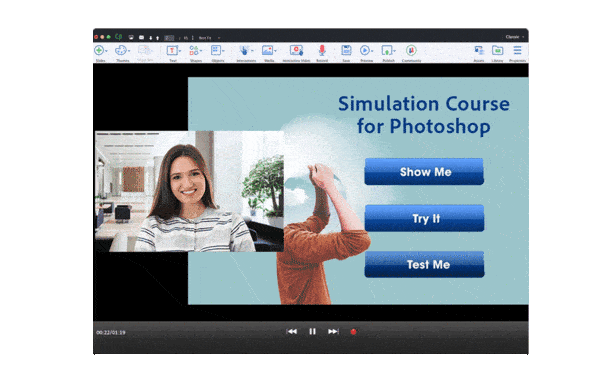Expand the Interactions dropdown arrow

coord(252,51)
